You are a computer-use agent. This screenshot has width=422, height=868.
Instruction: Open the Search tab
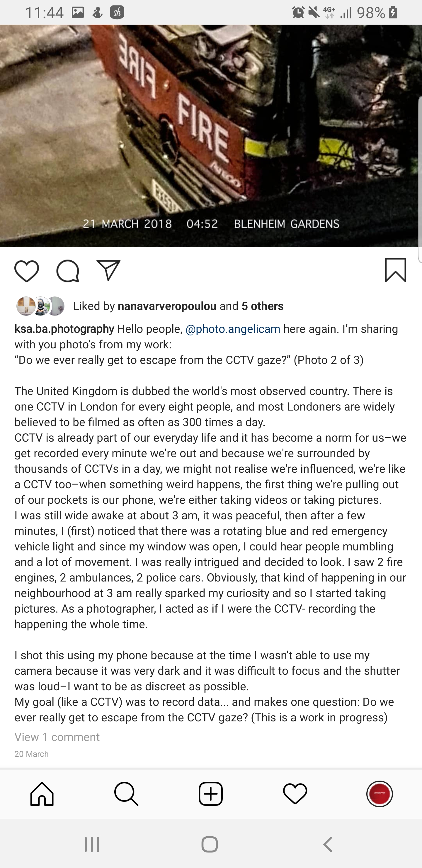click(126, 794)
